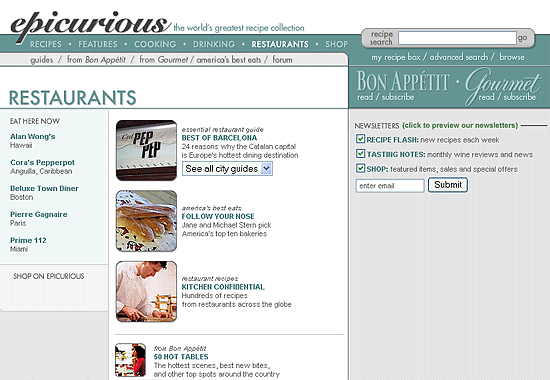Open the 50 HOT TABLES link
The width and height of the screenshot is (550, 380).
point(181,357)
